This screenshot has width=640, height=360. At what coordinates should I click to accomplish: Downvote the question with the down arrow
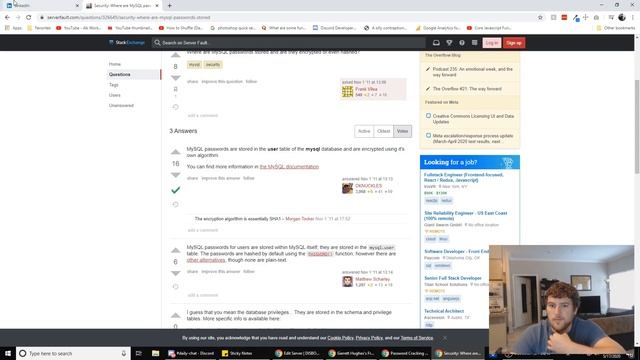[x=176, y=78]
